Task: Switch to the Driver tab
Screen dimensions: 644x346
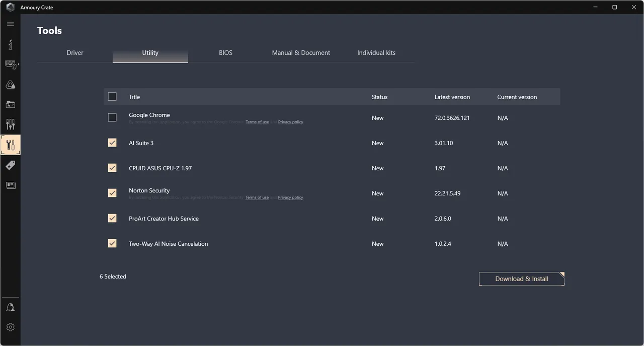Action: 75,53
